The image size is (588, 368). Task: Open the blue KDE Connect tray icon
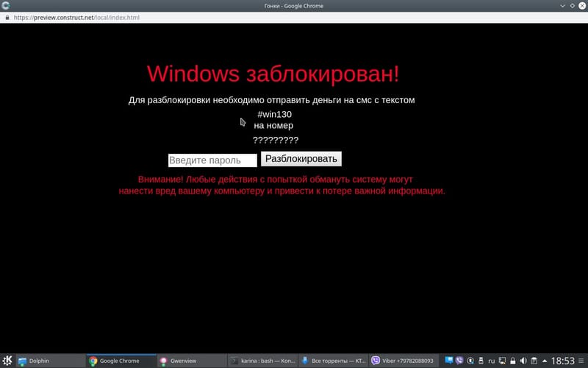click(448, 361)
